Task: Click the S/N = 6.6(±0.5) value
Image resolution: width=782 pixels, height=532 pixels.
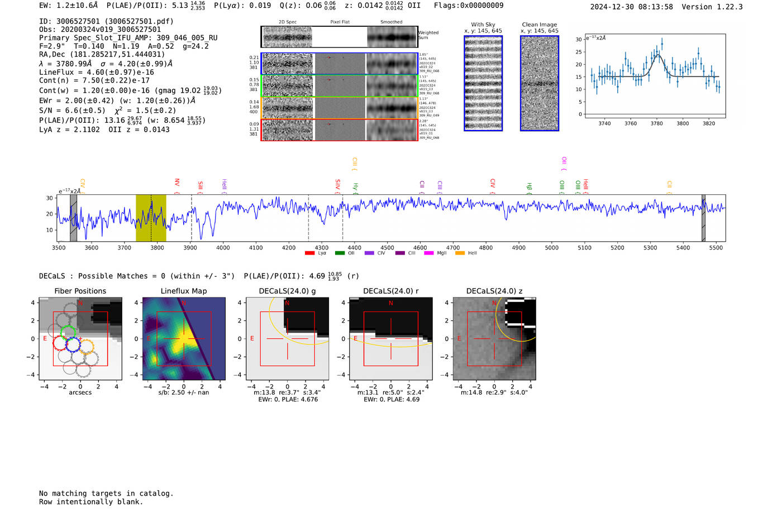Action: [x=72, y=111]
